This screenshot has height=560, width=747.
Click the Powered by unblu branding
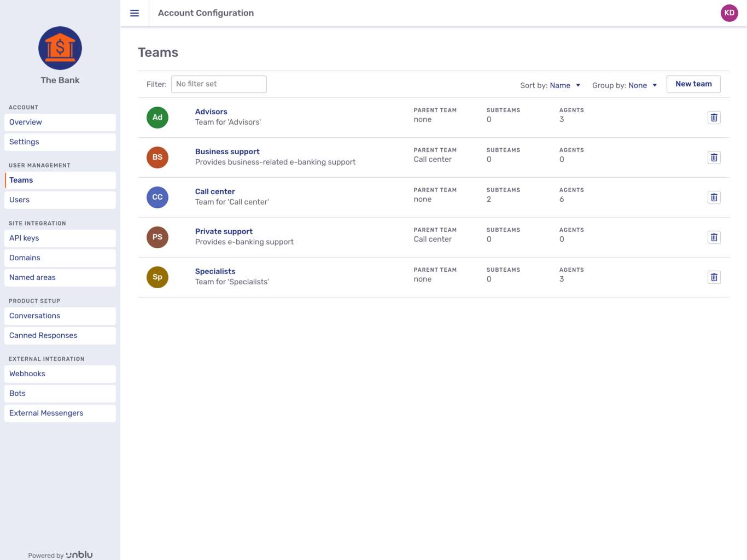click(x=60, y=555)
